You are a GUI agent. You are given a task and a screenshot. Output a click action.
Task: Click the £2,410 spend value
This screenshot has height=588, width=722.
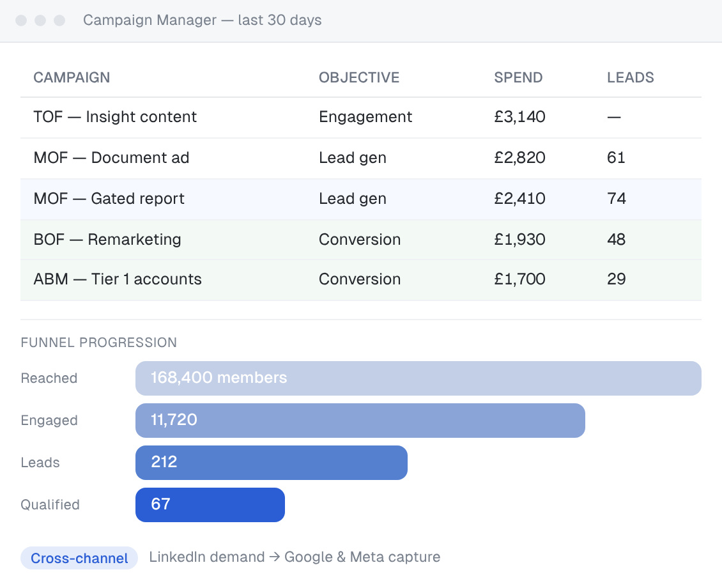[x=519, y=199]
